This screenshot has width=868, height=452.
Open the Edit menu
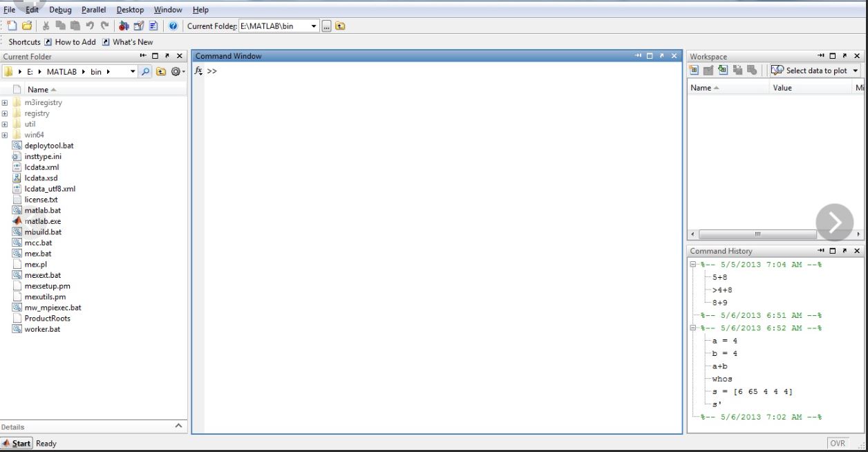(32, 10)
